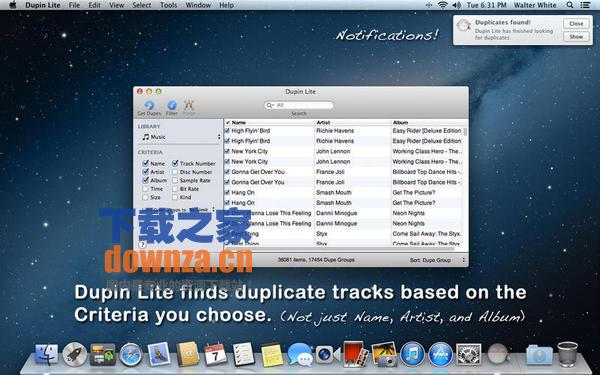
Task: Open Mail stamp icon in dock
Action: coord(158,354)
